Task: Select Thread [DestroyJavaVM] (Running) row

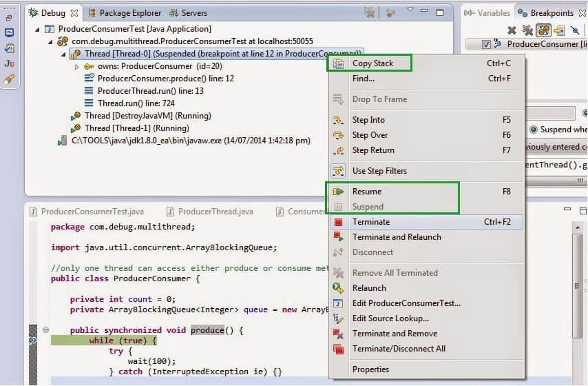Action: click(x=141, y=116)
